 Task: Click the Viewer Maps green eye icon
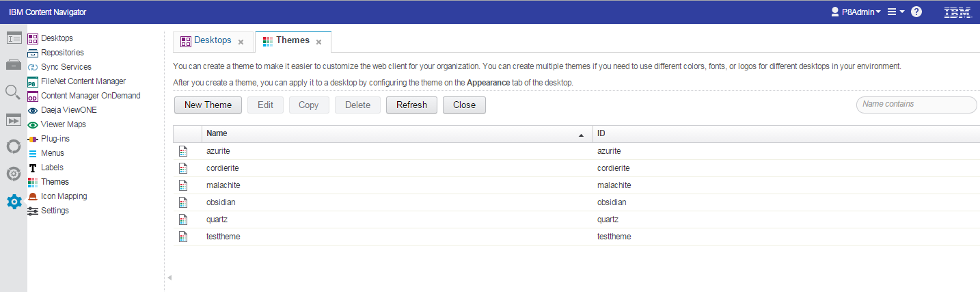click(x=33, y=124)
